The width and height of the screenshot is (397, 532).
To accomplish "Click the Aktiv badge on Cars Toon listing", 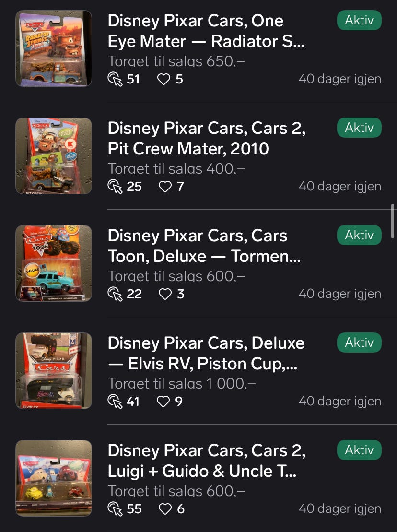I will tap(359, 235).
